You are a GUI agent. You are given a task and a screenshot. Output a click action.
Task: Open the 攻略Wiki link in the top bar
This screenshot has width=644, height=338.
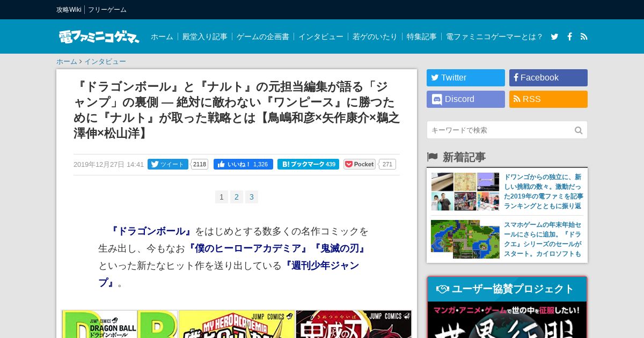pos(69,10)
